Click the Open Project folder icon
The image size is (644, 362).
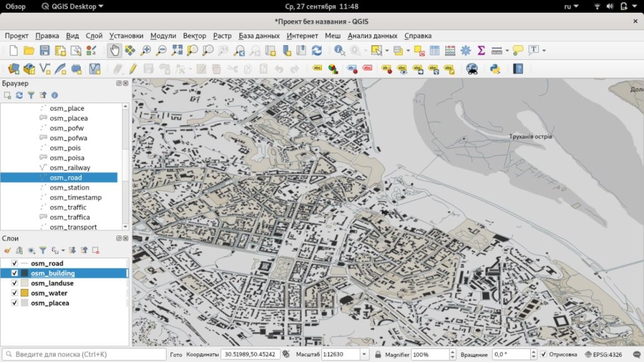coord(29,50)
